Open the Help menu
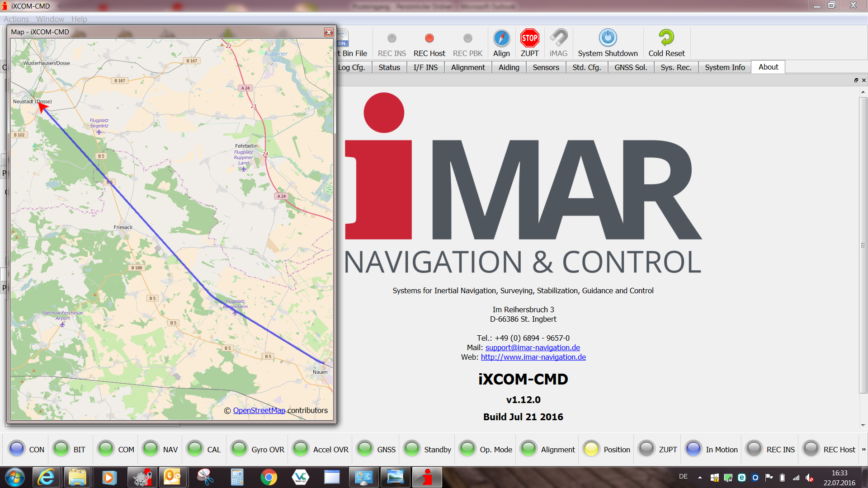Screen dimensions: 868x488 pos(79,19)
